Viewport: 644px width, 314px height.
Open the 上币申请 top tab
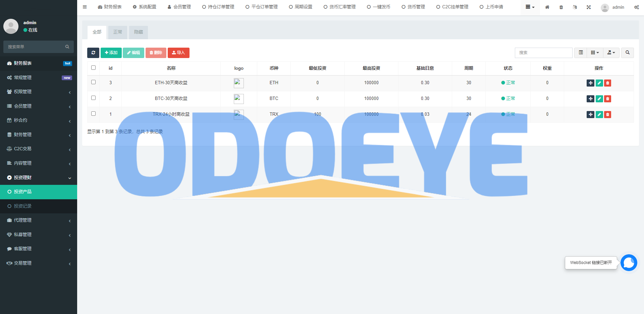tap(491, 7)
